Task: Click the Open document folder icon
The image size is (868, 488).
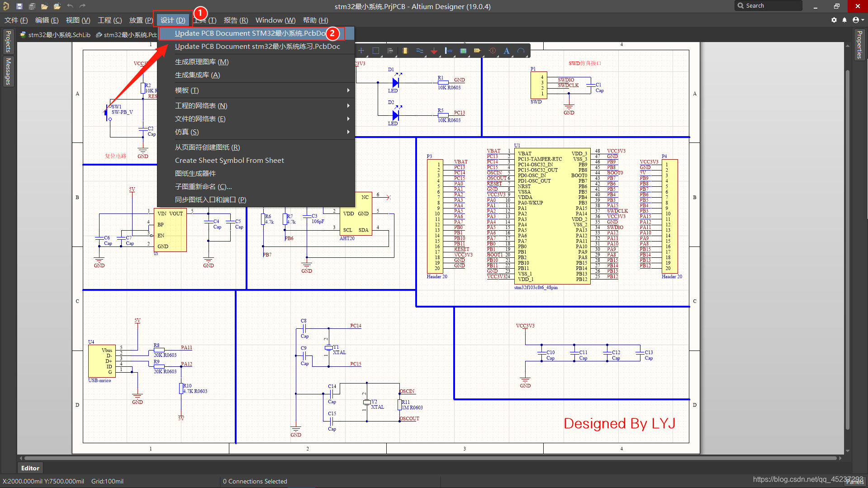Action: point(44,6)
